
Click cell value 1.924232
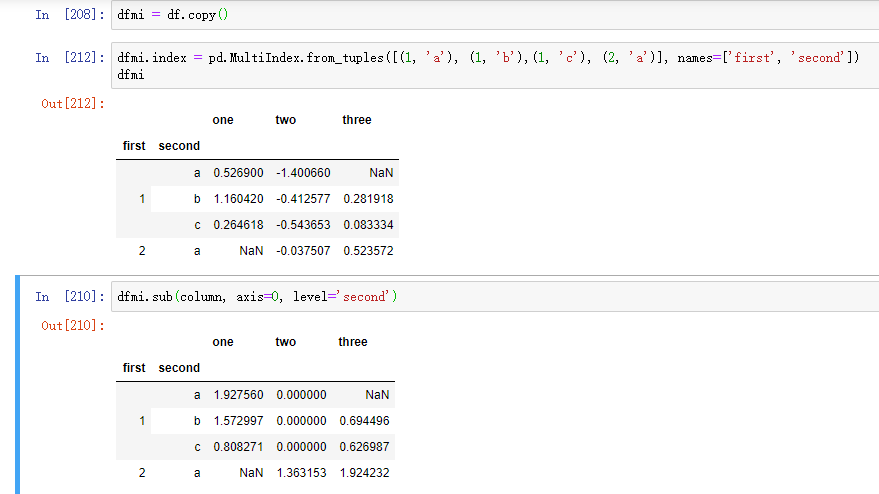[364, 473]
